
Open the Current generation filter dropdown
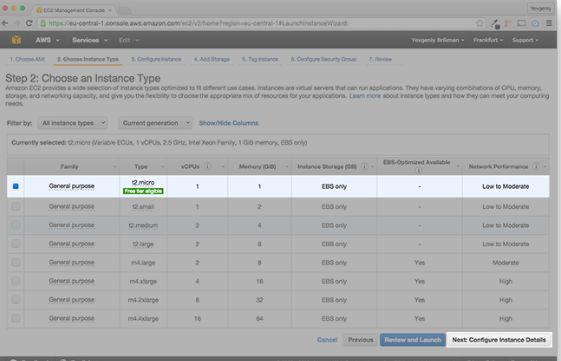[x=155, y=123]
